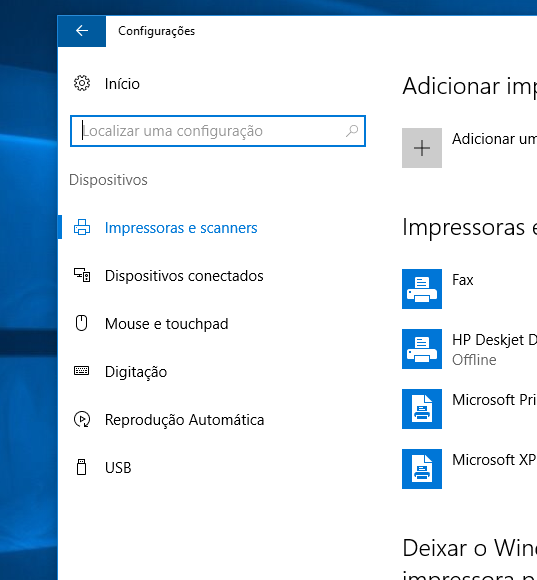Click the Configurações window title
537x580 pixels.
pyautogui.click(x=156, y=31)
